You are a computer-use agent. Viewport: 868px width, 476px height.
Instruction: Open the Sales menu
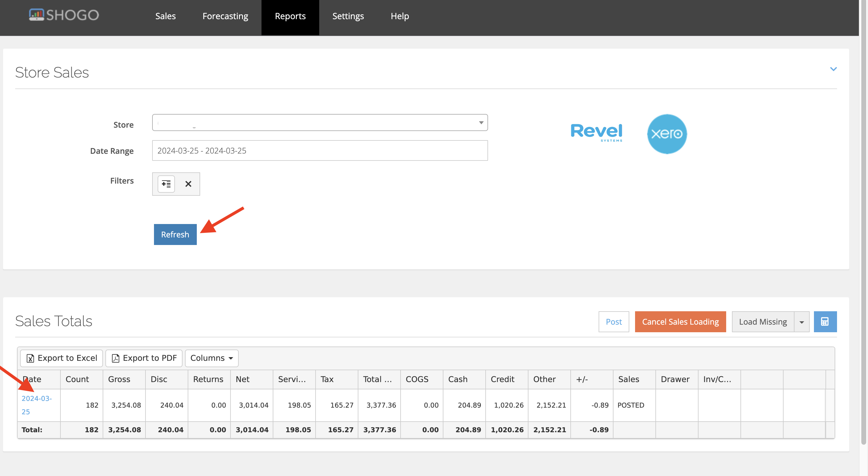coord(166,16)
